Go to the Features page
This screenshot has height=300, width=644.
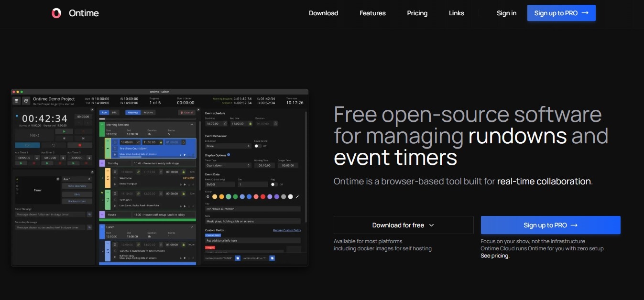pyautogui.click(x=372, y=13)
